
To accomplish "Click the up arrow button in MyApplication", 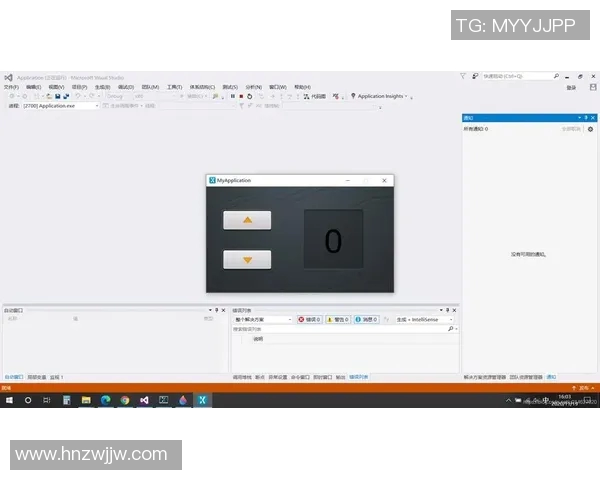I will click(247, 220).
